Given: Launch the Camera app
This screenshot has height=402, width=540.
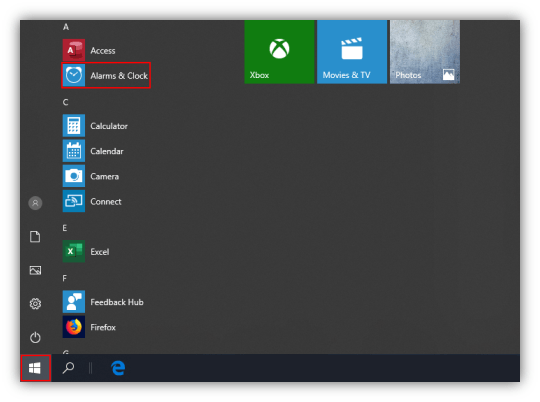Looking at the screenshot, I should tap(91, 176).
